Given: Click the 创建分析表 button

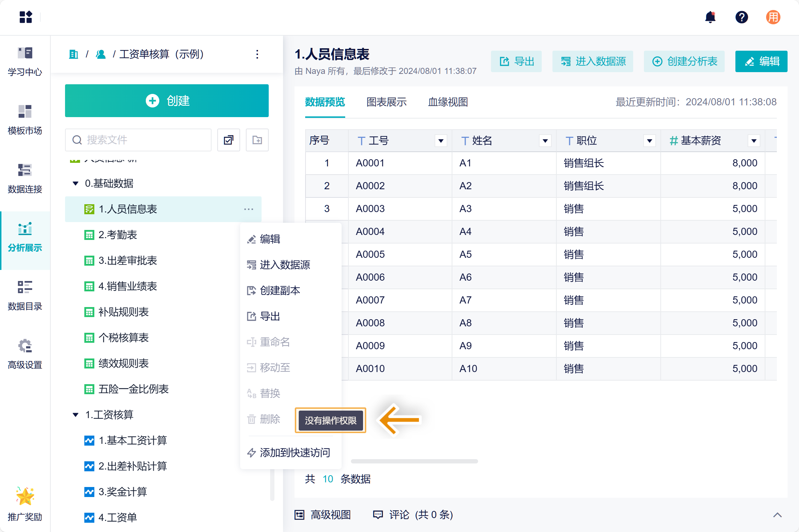Looking at the screenshot, I should [684, 61].
